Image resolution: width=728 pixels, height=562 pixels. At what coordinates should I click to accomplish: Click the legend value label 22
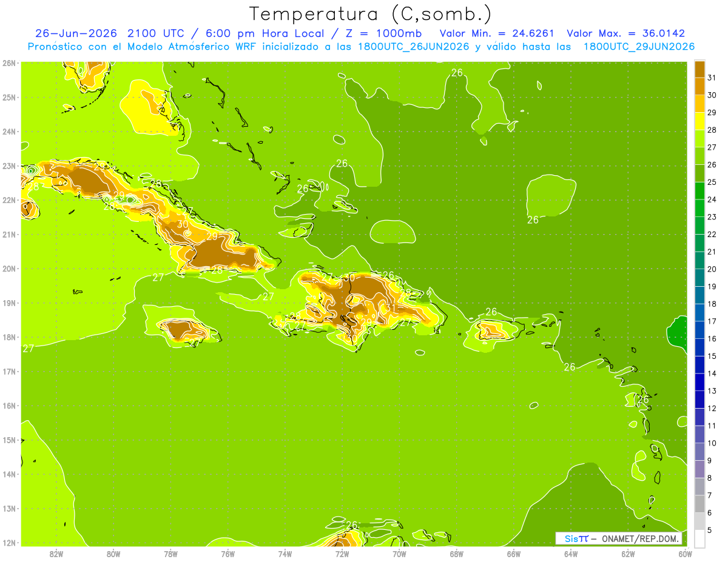point(712,234)
